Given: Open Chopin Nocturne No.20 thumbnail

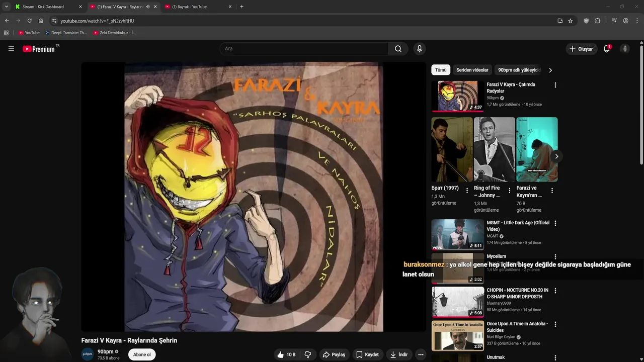Looking at the screenshot, I should (x=457, y=302).
